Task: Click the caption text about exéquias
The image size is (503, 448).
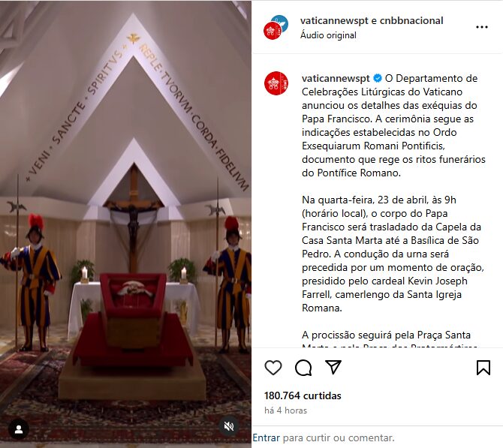Action: 393,125
